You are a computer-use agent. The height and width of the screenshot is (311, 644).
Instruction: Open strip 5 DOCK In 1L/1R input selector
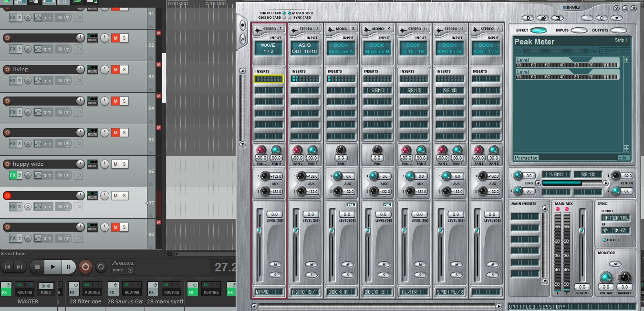click(413, 48)
